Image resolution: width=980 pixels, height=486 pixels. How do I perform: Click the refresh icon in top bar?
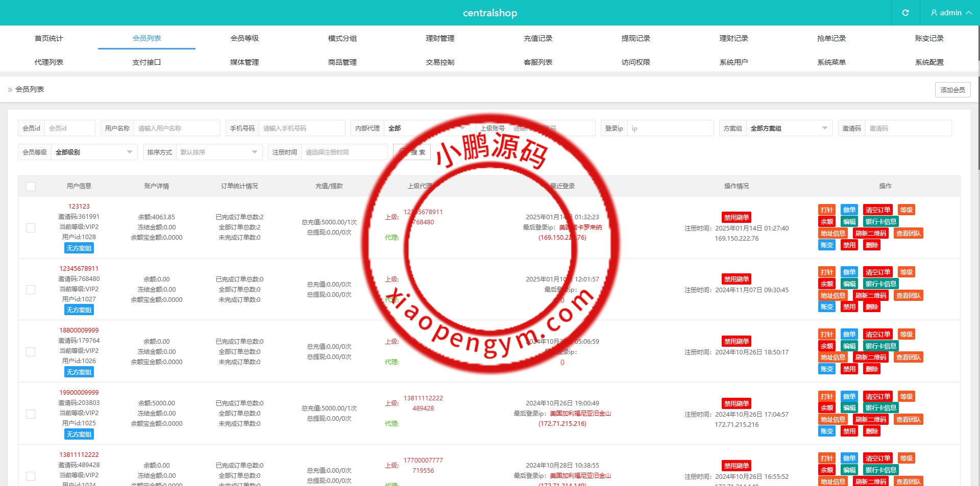905,13
